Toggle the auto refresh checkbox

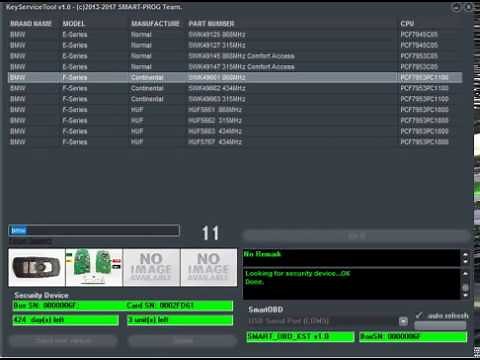coord(419,315)
